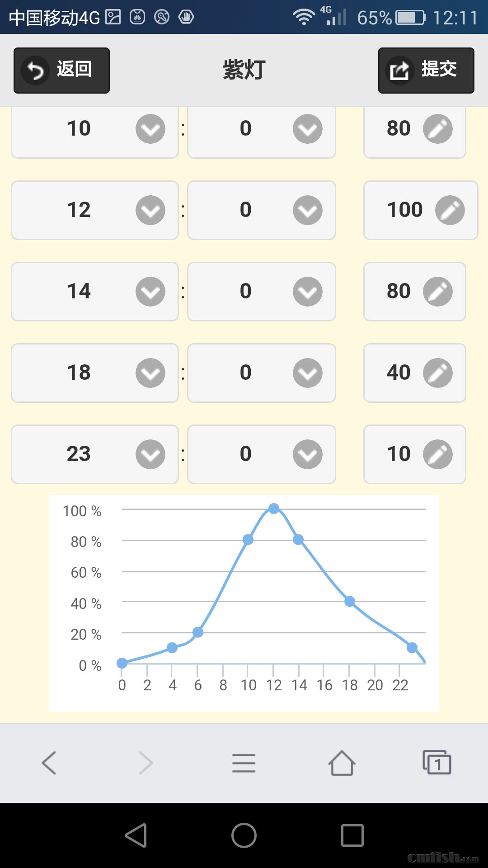Image resolution: width=488 pixels, height=868 pixels.
Task: Go to the browser home page icon
Action: [x=342, y=763]
